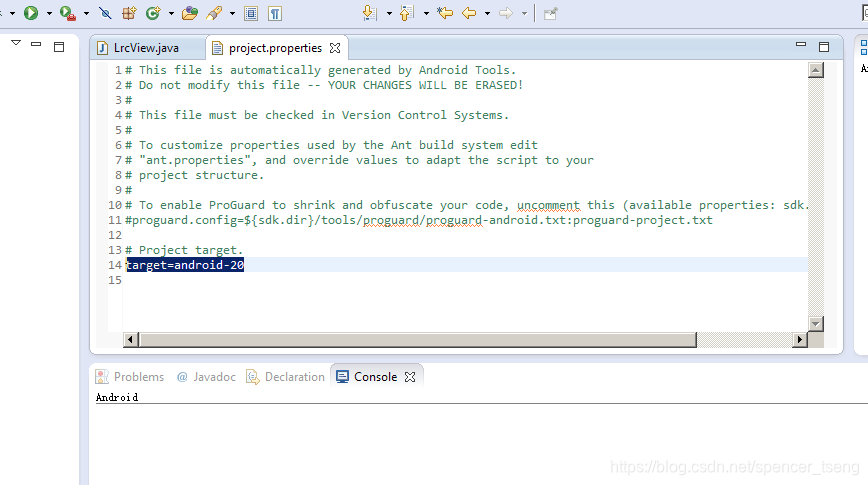The image size is (868, 485).
Task: Toggle Block Selection Mode icon
Action: pos(251,13)
